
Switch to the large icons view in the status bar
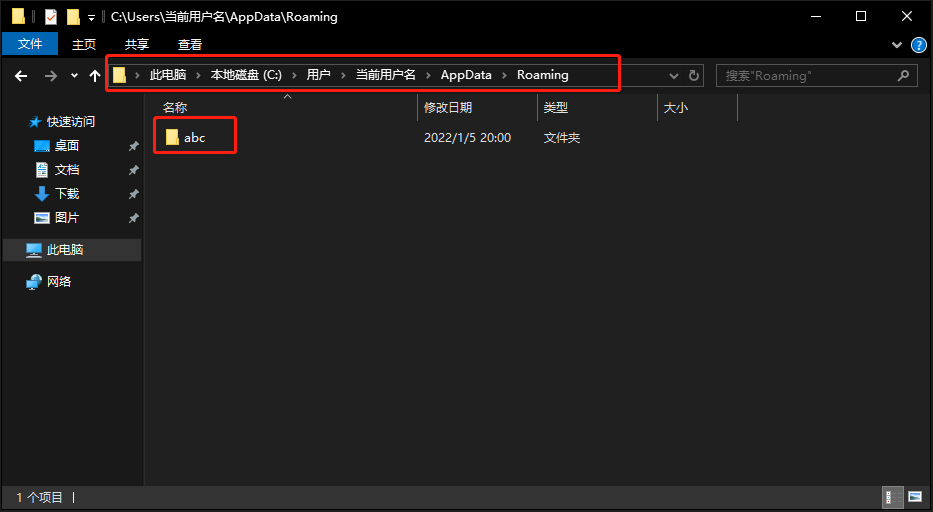coord(914,497)
